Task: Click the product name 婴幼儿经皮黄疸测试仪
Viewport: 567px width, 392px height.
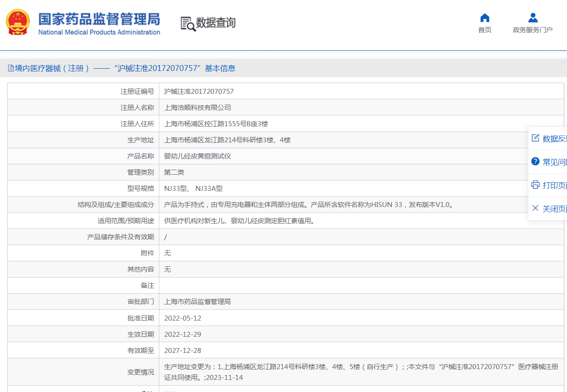Action: pos(198,156)
